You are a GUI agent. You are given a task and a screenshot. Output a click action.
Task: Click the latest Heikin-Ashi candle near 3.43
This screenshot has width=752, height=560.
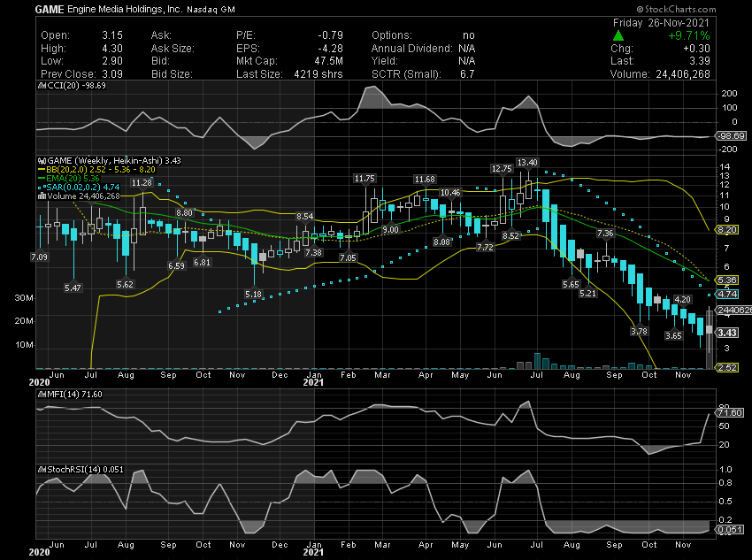[x=710, y=330]
